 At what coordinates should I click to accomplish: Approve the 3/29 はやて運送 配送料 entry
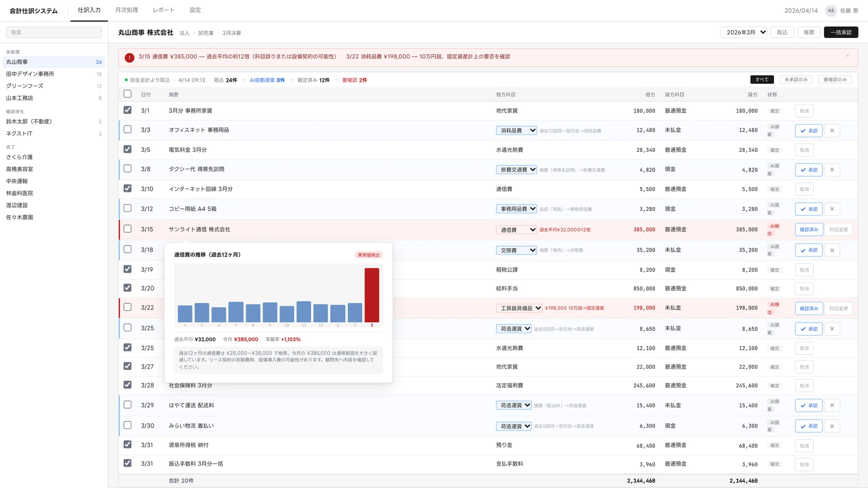coord(808,405)
